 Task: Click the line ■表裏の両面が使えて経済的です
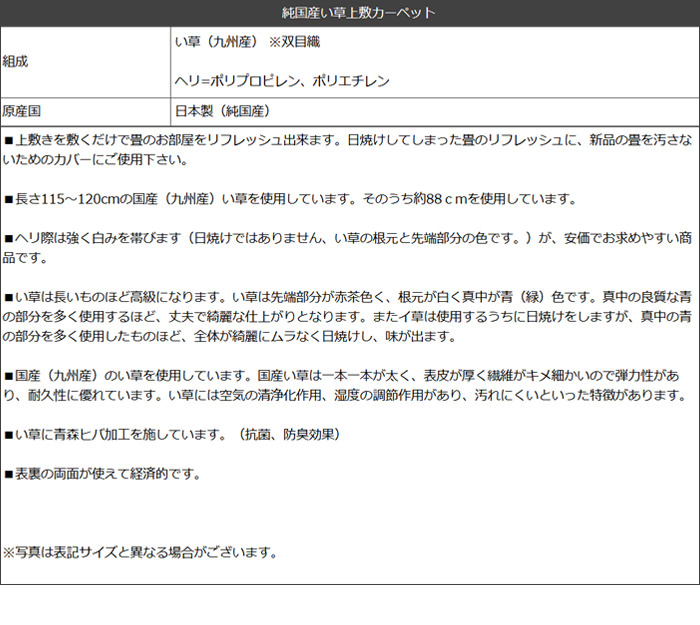tap(103, 474)
